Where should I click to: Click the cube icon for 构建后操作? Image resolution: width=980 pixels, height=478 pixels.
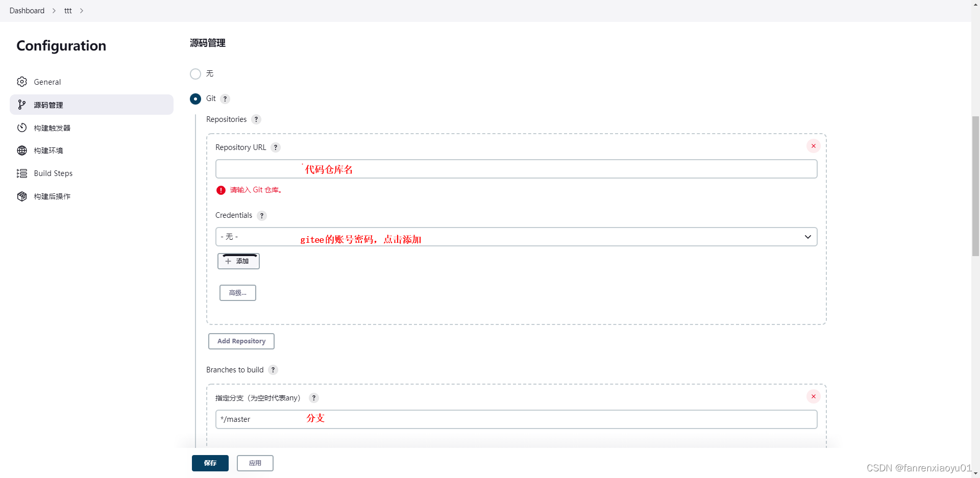point(22,196)
